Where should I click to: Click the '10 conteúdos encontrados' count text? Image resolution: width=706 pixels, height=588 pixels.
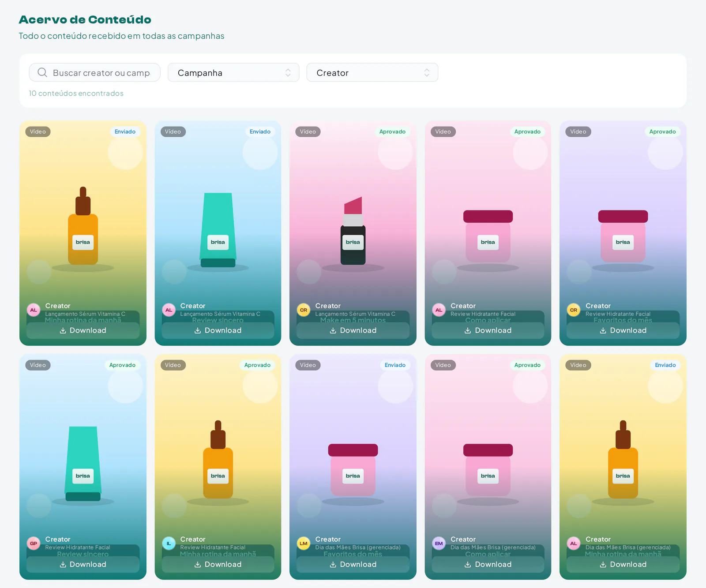[76, 93]
